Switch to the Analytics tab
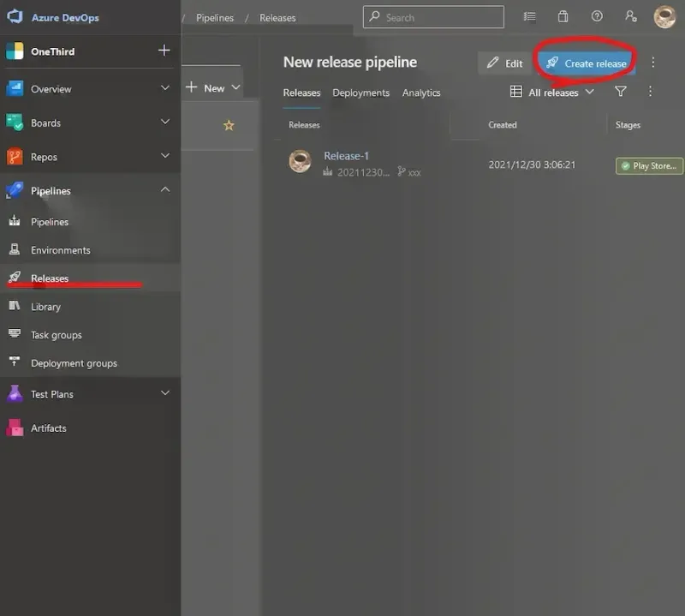The width and height of the screenshot is (685, 616). (421, 93)
